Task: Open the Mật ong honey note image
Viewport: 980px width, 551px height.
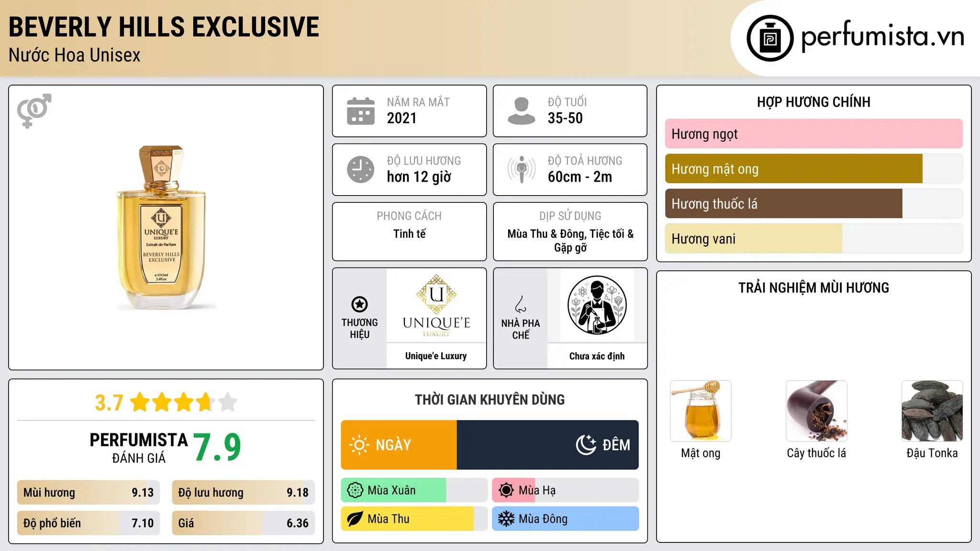Action: [701, 411]
